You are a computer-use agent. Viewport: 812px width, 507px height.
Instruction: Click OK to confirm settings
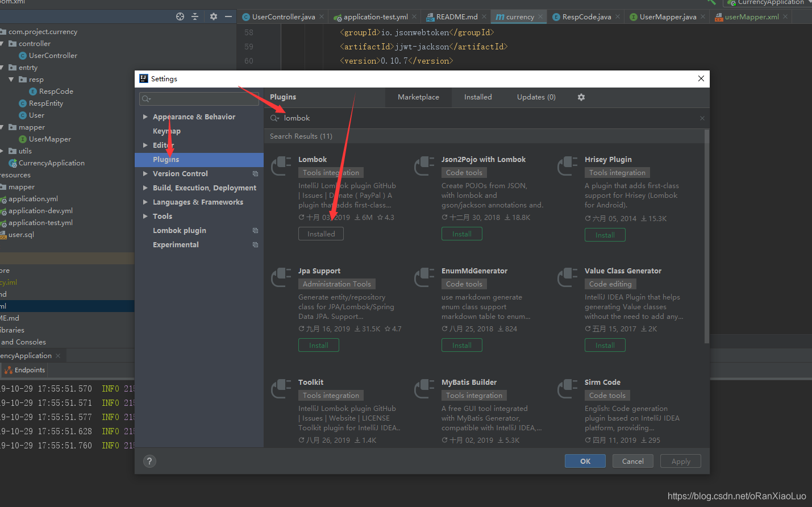pyautogui.click(x=585, y=461)
